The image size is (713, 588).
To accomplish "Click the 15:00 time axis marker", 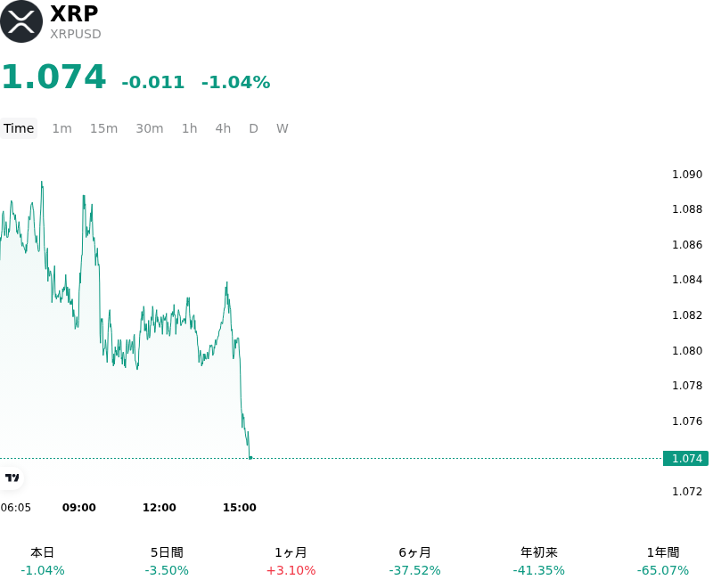I will 239,508.
